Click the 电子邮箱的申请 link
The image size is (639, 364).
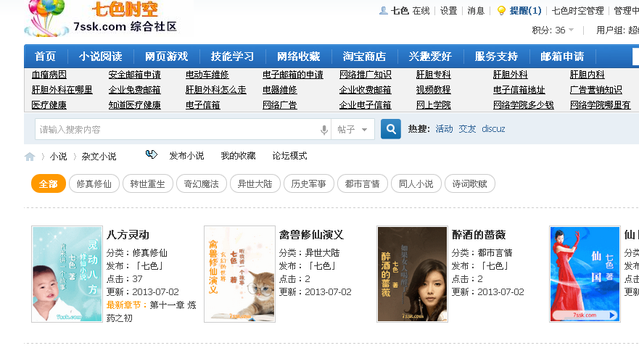(293, 75)
